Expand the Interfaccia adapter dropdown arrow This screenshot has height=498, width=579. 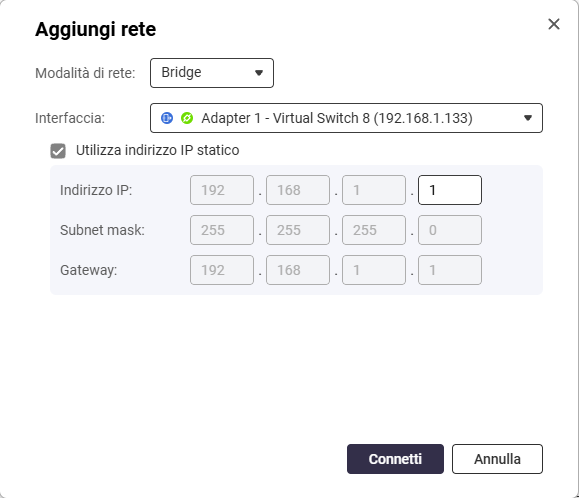528,118
